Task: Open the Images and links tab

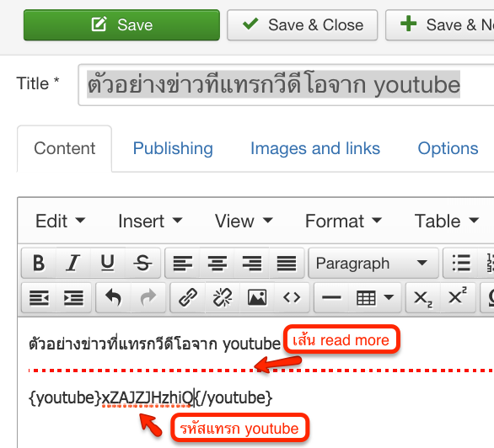Action: pyautogui.click(x=315, y=148)
